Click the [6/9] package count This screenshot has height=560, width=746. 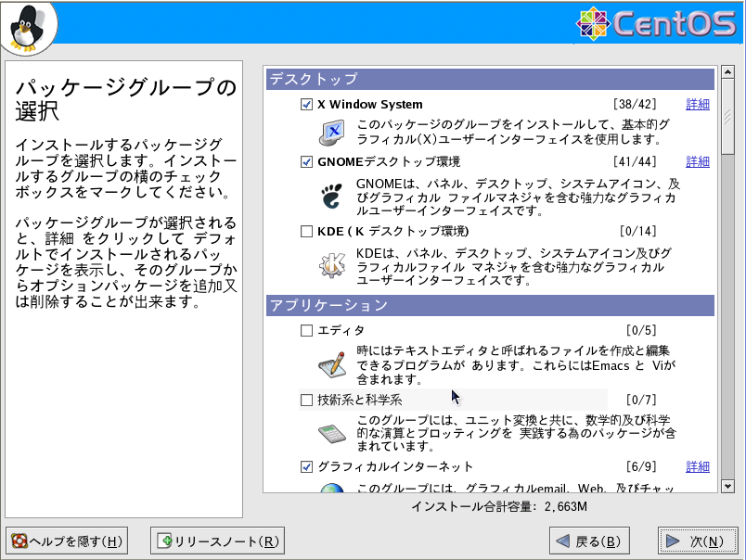point(641,467)
